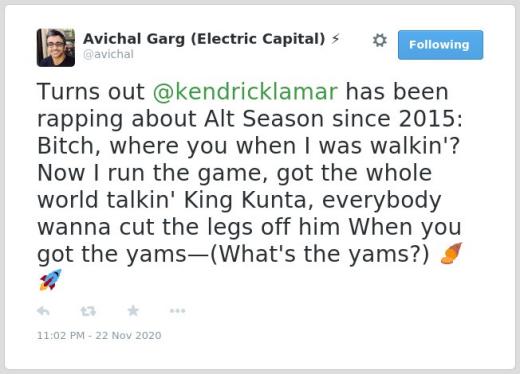Toggle the blue Following button

pos(440,45)
